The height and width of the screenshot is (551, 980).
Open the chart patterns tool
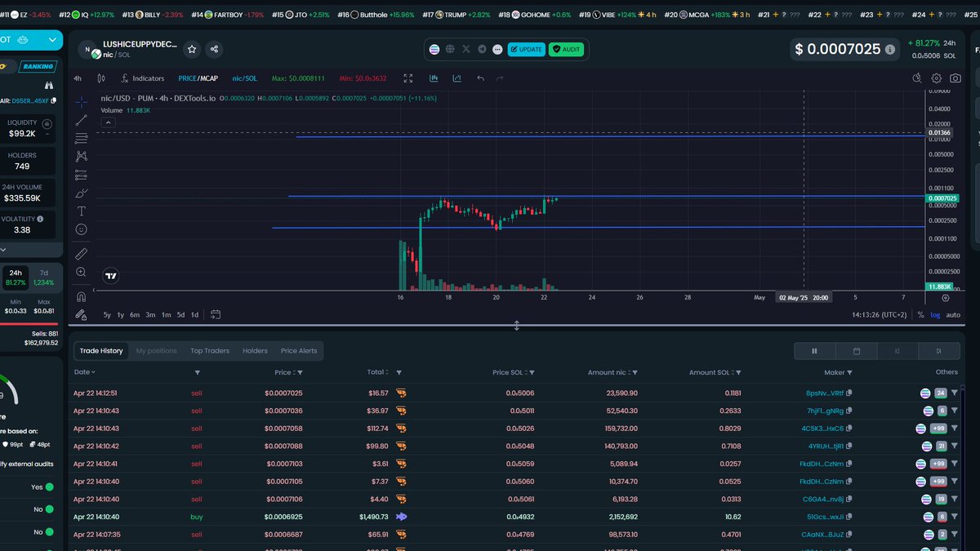click(81, 156)
